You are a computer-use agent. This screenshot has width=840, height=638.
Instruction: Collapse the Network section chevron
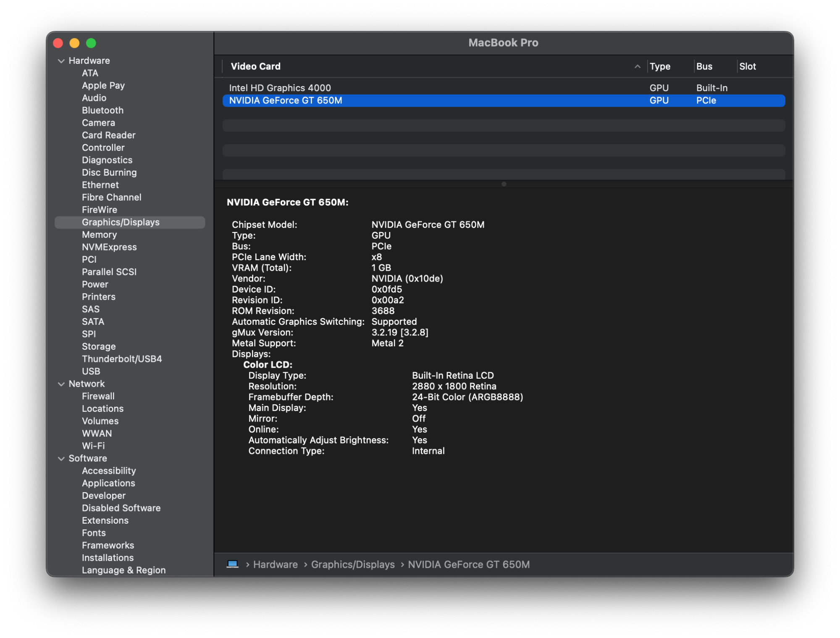pos(61,384)
